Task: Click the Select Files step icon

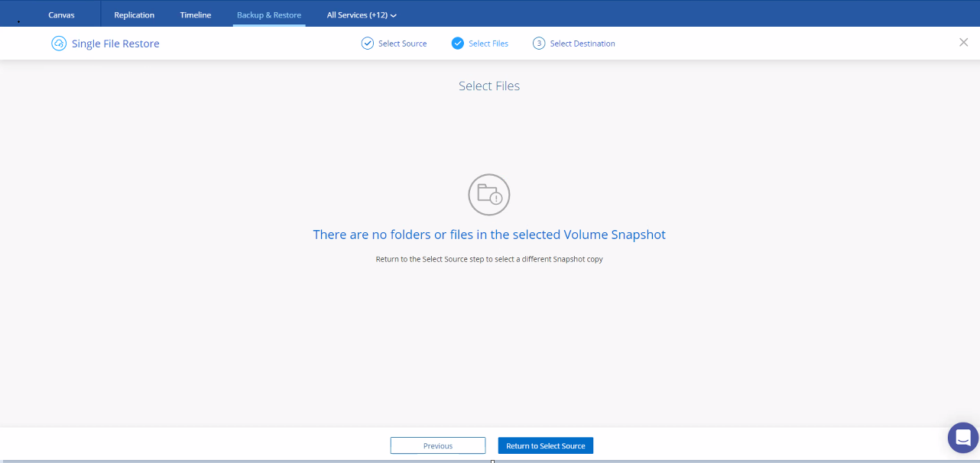Action: tap(457, 44)
